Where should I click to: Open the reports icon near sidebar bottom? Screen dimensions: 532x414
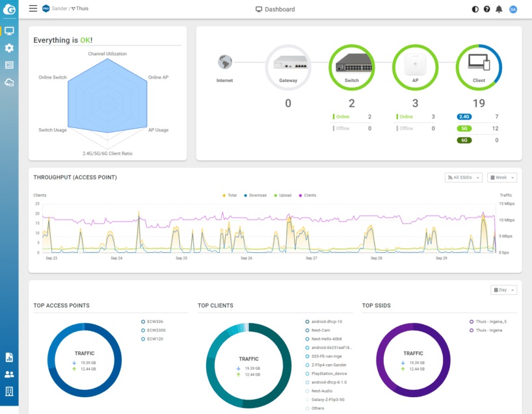coord(8,357)
